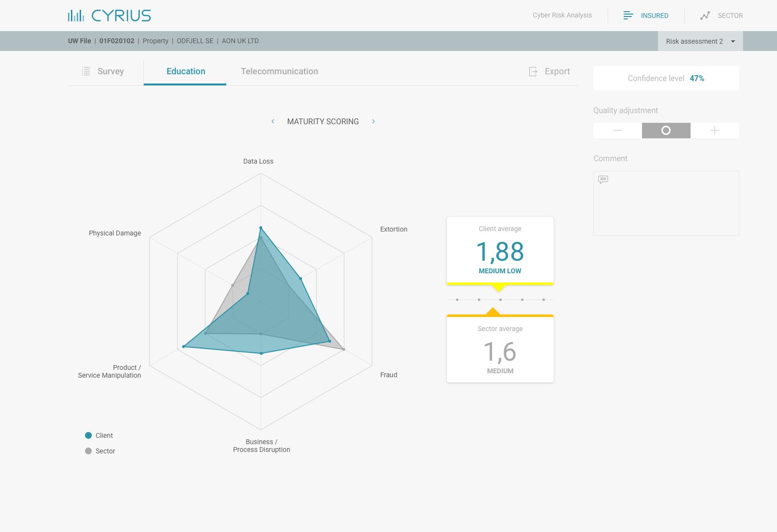The image size is (777, 532).
Task: Decrease quality adjustment with minus
Action: pyautogui.click(x=618, y=131)
